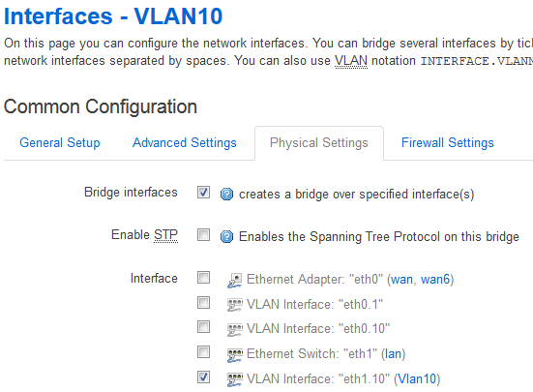Viewport: 533px width, 392px height.
Task: Tick the VLAN Interface eth0.10 checkbox
Action: click(x=203, y=327)
